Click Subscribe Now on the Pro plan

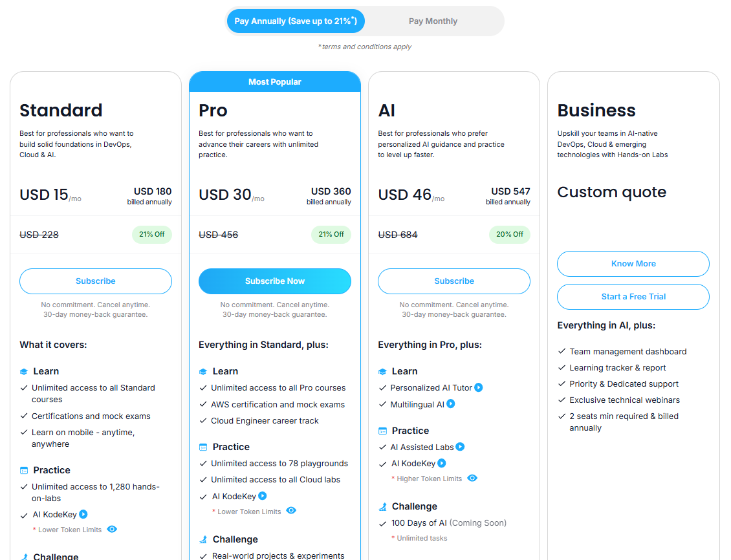click(x=274, y=281)
